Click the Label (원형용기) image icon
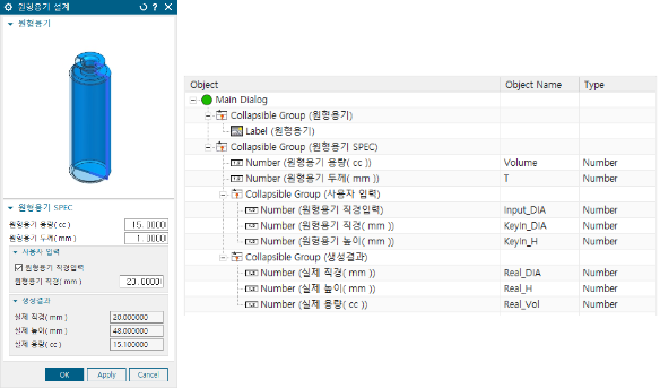 237,131
